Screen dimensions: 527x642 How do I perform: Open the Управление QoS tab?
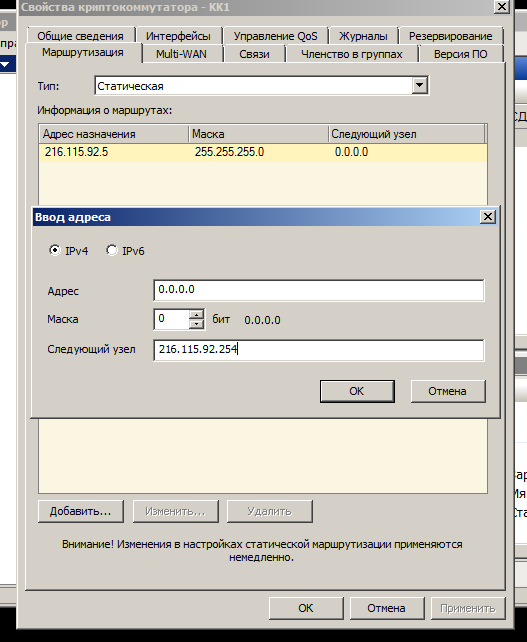click(x=275, y=36)
